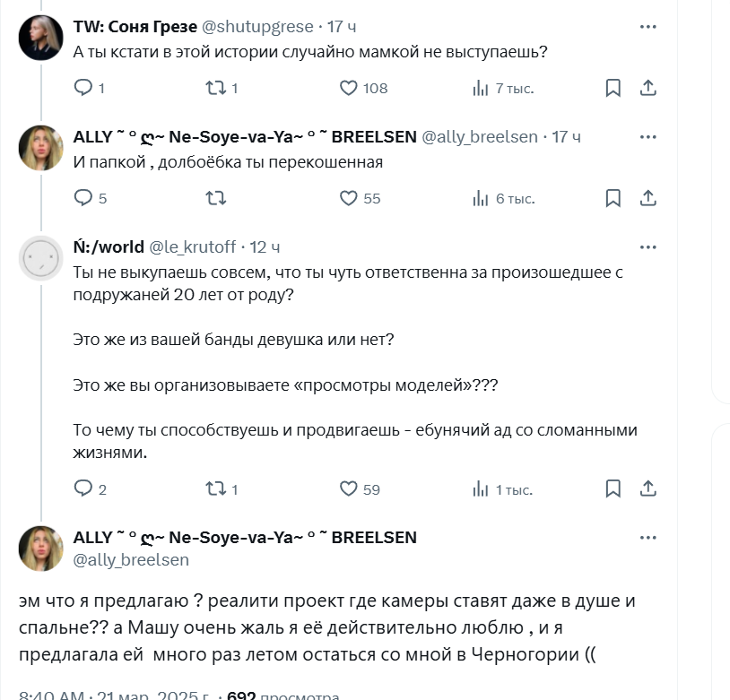
Task: Retweet the Ń:/world post
Action: click(216, 488)
